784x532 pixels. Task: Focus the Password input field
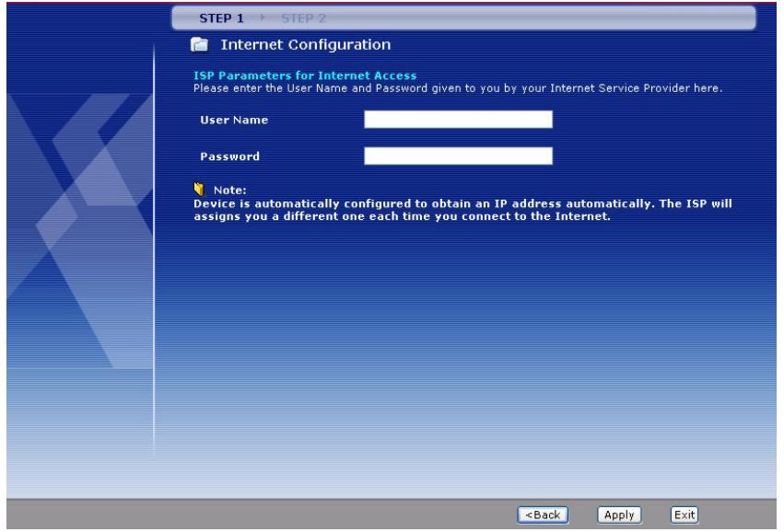tap(458, 156)
